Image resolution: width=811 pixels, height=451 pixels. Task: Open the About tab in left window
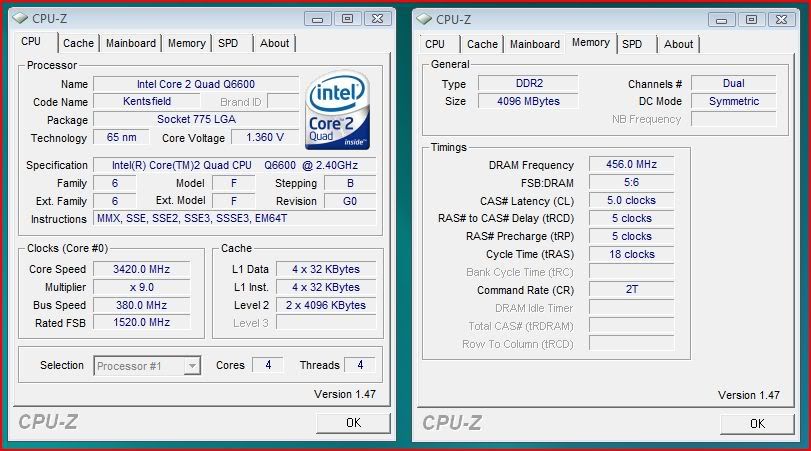[x=275, y=43]
